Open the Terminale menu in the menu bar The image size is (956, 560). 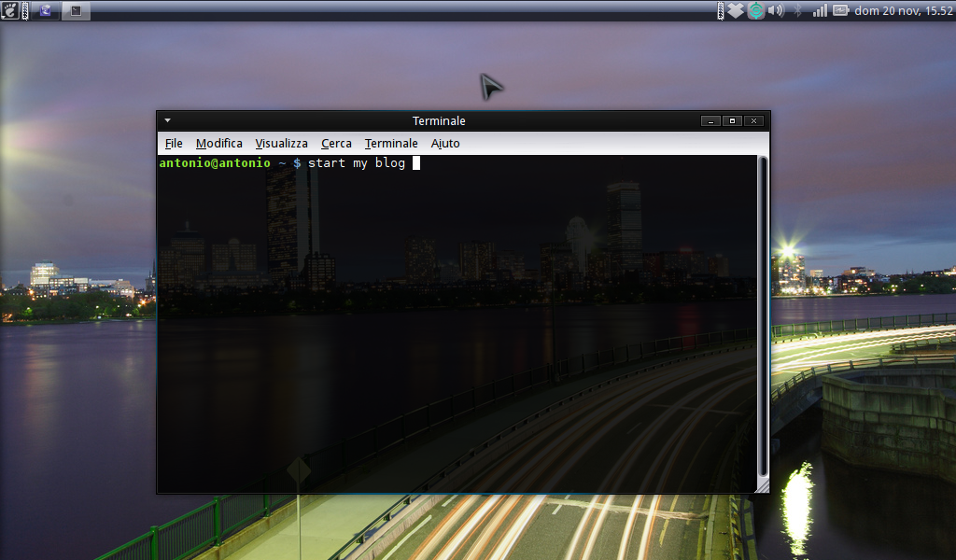pyautogui.click(x=391, y=143)
